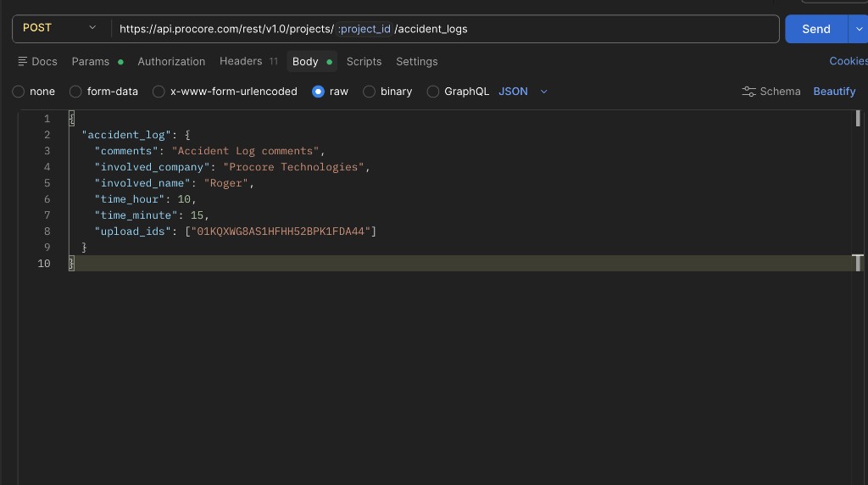The width and height of the screenshot is (868, 485).
Task: Select the binary body option
Action: pos(369,92)
